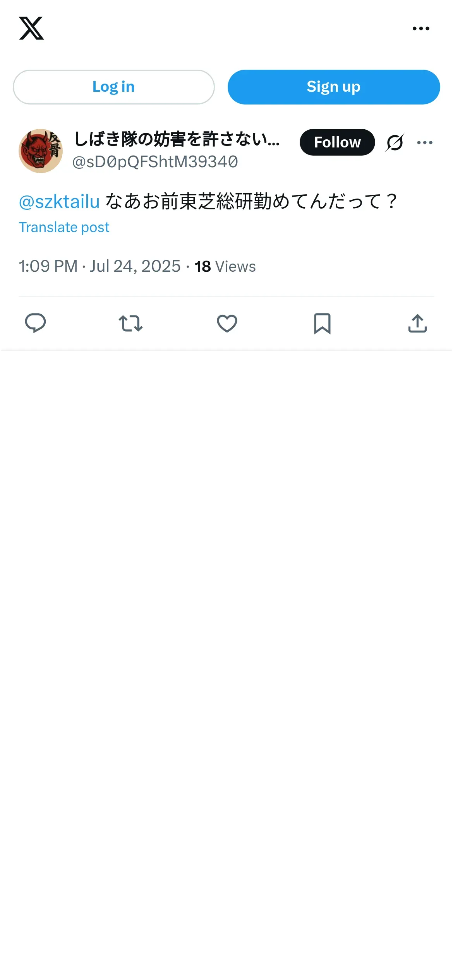Viewport: 453px width, 980px height.
Task: Open the poster's display name profile
Action: pyautogui.click(x=177, y=139)
